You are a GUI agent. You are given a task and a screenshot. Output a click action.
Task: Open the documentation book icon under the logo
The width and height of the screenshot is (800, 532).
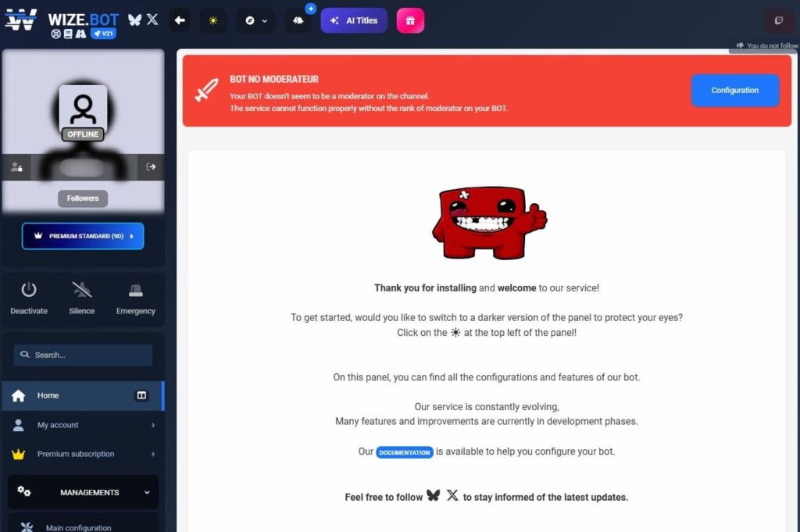click(x=69, y=34)
